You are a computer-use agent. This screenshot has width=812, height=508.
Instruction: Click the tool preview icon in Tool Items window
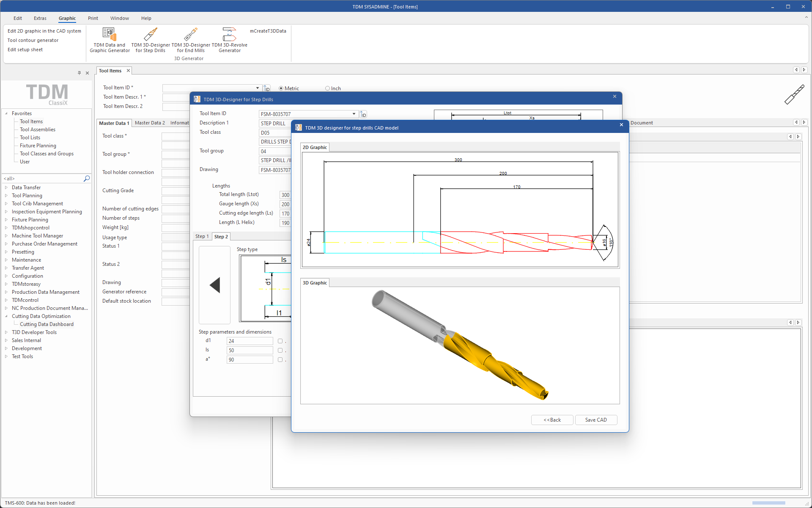(x=794, y=94)
